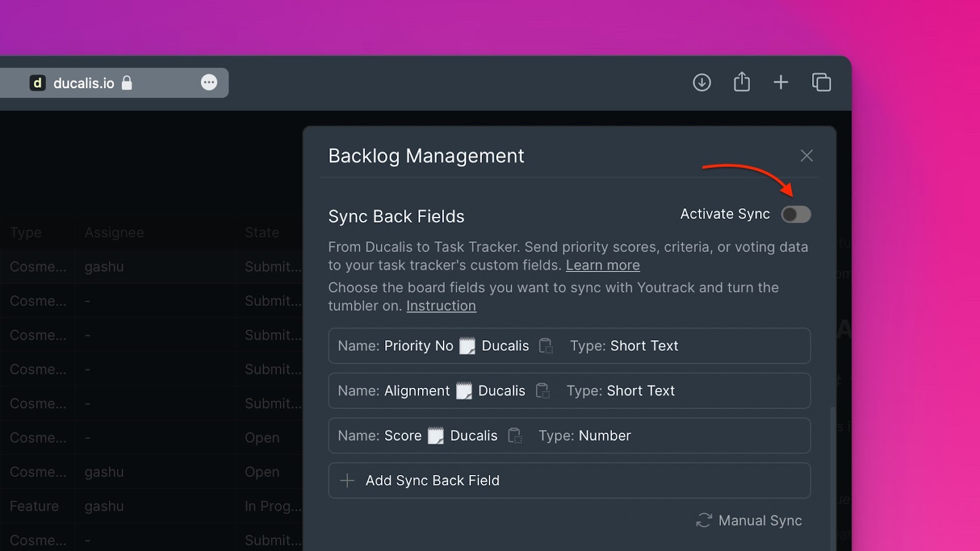Click the Activate Sync label
980x551 pixels.
click(725, 214)
